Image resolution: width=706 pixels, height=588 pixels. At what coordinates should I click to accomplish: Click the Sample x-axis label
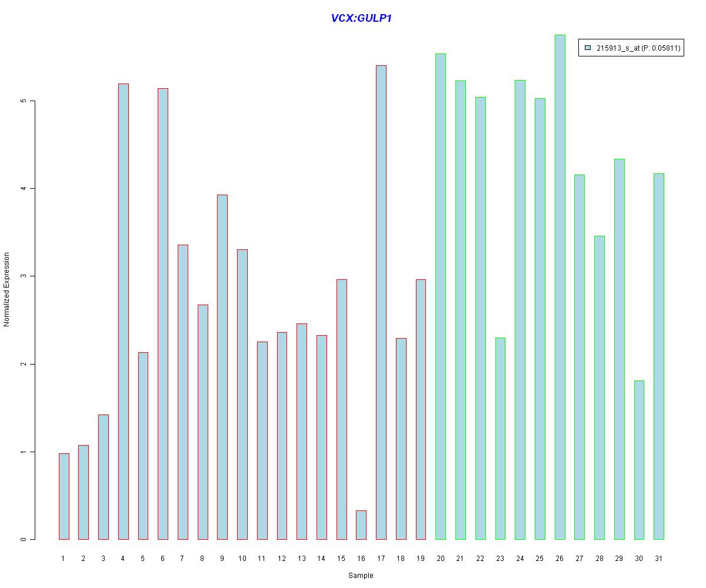click(361, 576)
